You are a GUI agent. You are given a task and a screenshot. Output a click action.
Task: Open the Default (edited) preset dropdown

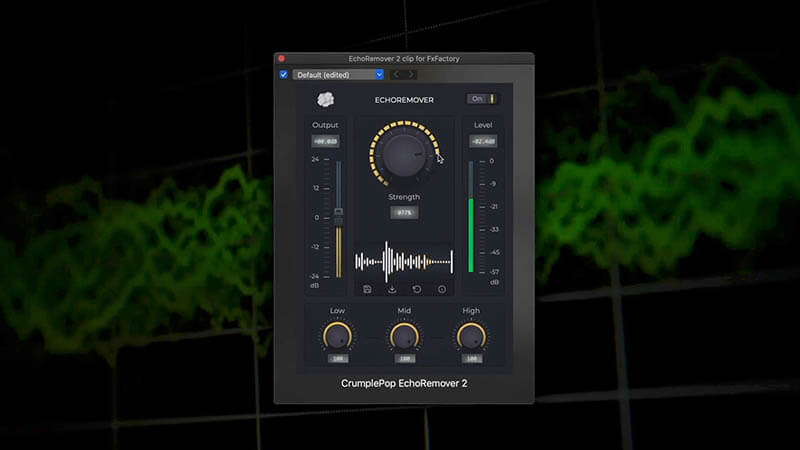[338, 74]
